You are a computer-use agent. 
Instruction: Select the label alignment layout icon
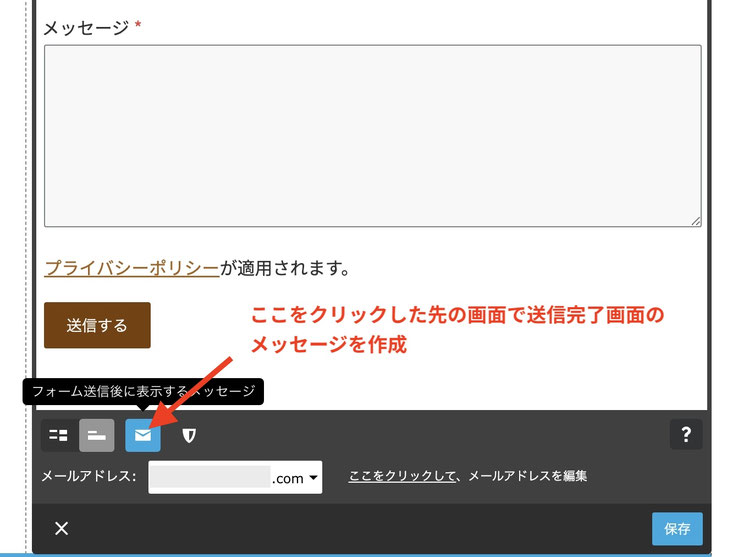click(96, 436)
